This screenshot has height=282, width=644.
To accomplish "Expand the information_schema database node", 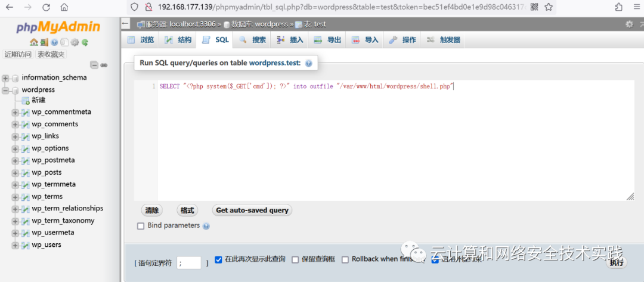I will point(5,78).
